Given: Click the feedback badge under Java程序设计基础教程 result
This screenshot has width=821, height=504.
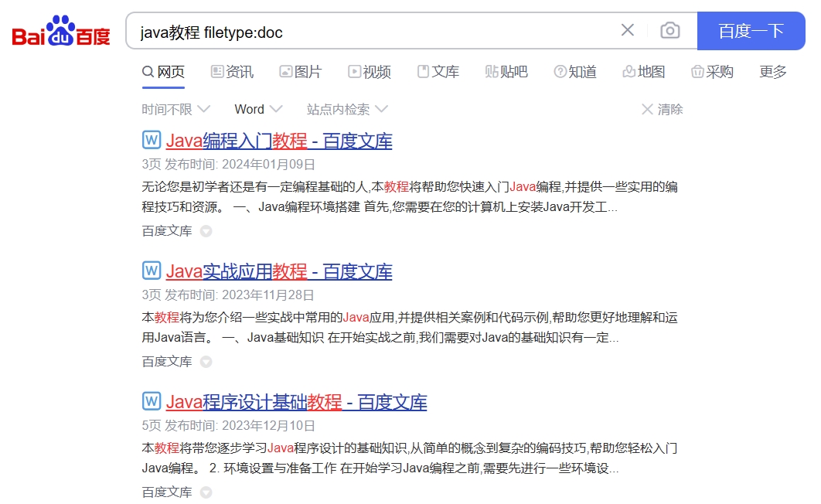Looking at the screenshot, I should tap(205, 492).
